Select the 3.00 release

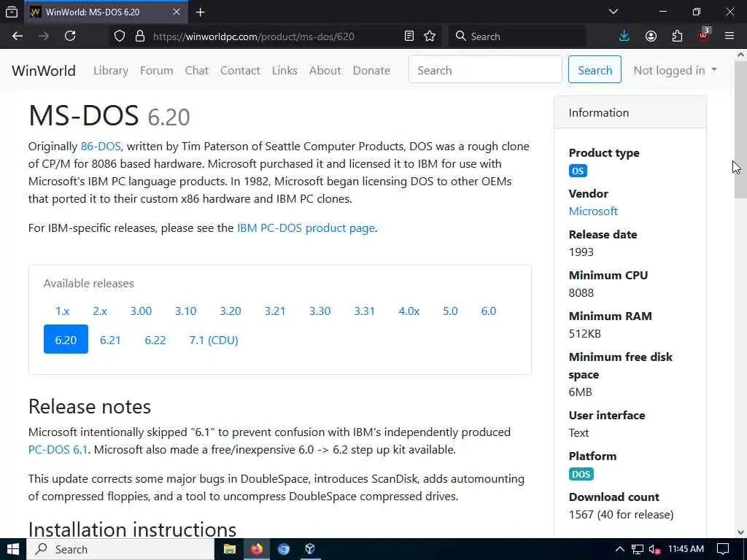(x=141, y=311)
